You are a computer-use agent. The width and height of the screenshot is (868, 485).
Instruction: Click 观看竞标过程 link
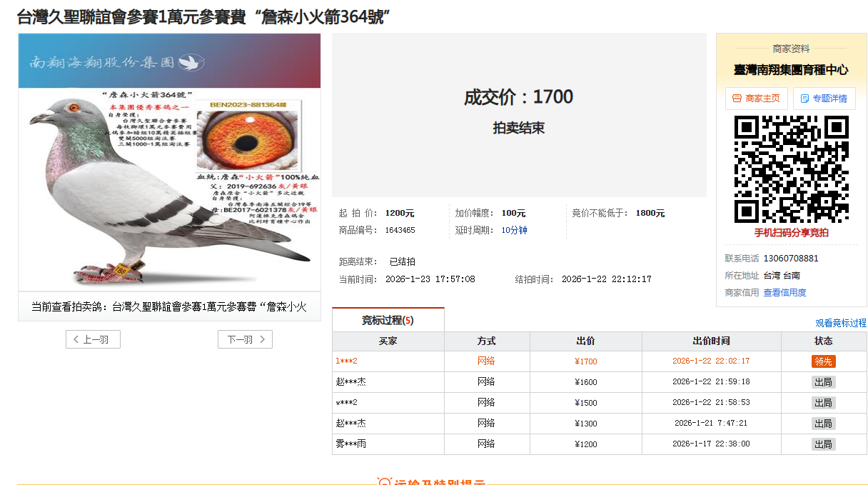click(840, 323)
